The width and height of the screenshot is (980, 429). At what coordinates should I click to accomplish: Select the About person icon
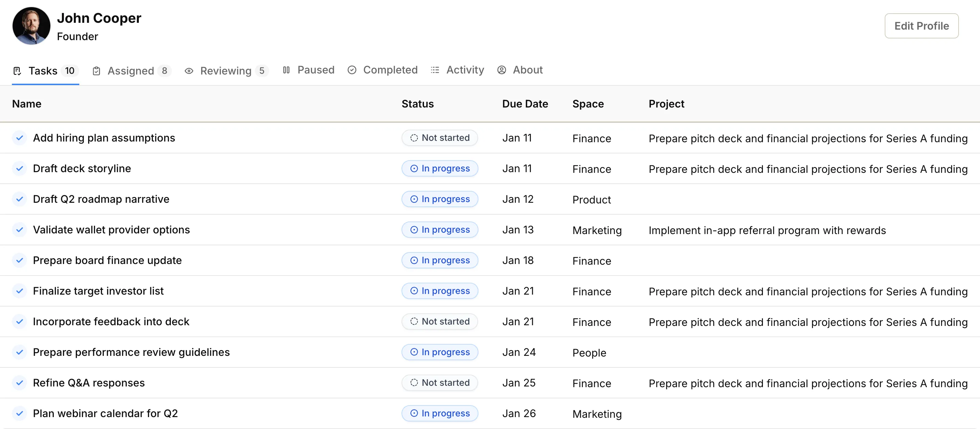coord(502,70)
